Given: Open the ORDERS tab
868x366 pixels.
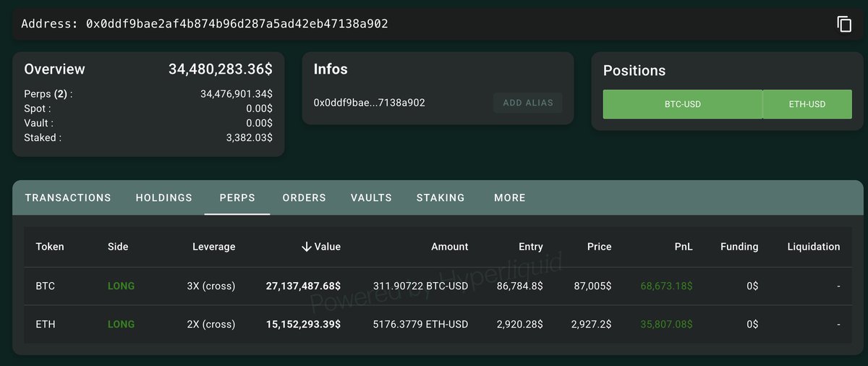Looking at the screenshot, I should (x=304, y=197).
